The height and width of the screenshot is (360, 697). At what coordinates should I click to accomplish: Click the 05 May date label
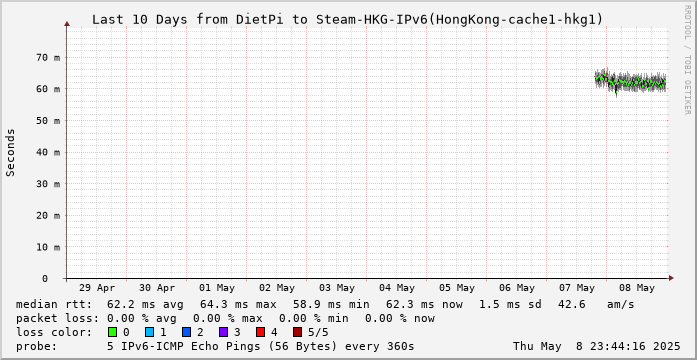click(x=457, y=288)
